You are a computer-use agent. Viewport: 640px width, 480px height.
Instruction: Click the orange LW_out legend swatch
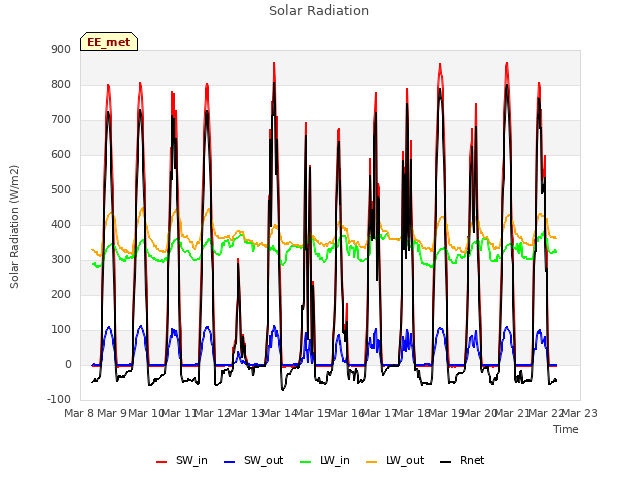pos(372,462)
